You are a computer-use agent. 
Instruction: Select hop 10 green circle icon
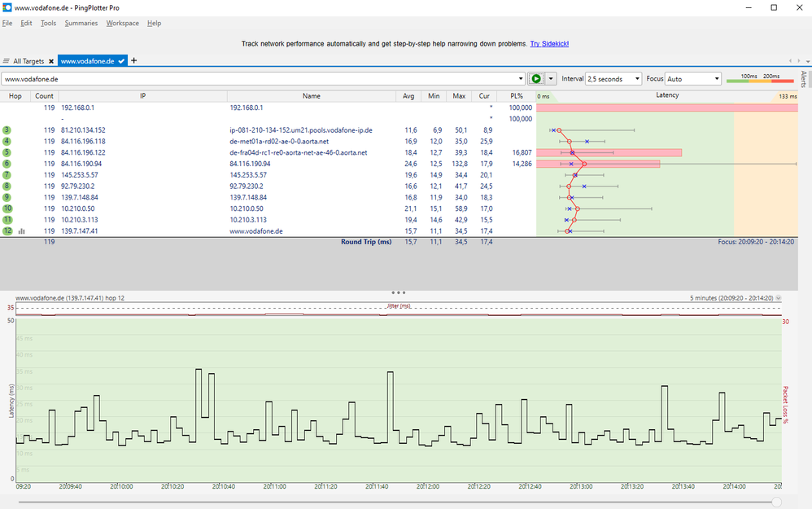[7, 208]
